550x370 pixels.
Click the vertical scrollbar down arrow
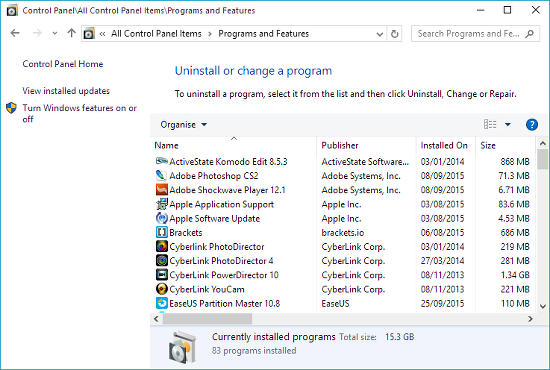543,306
